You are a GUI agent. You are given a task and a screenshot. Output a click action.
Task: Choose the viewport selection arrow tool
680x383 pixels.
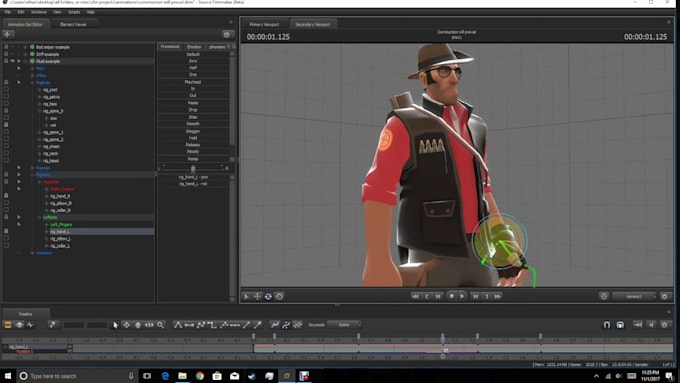tap(246, 296)
